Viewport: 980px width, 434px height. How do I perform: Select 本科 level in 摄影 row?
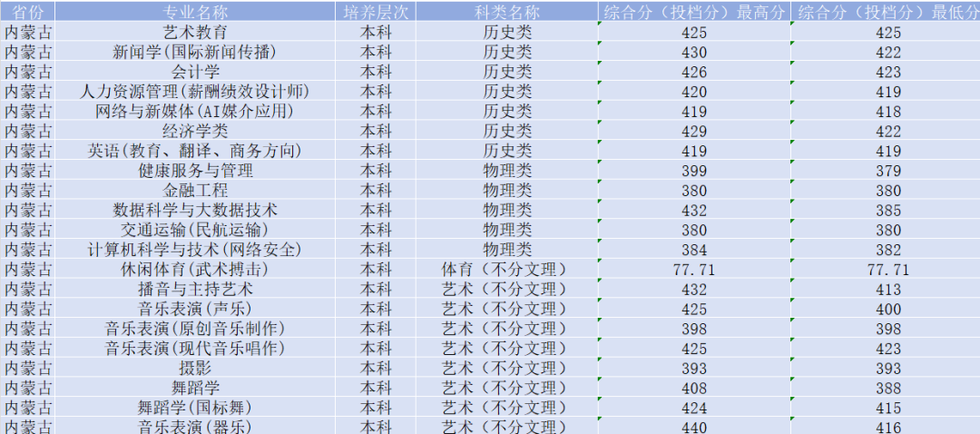(376, 369)
